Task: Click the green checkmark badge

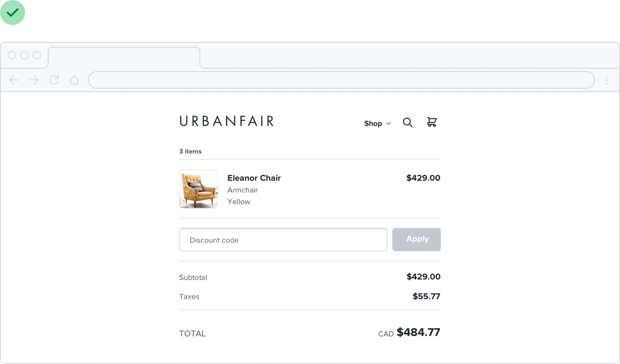Action: coord(13,13)
